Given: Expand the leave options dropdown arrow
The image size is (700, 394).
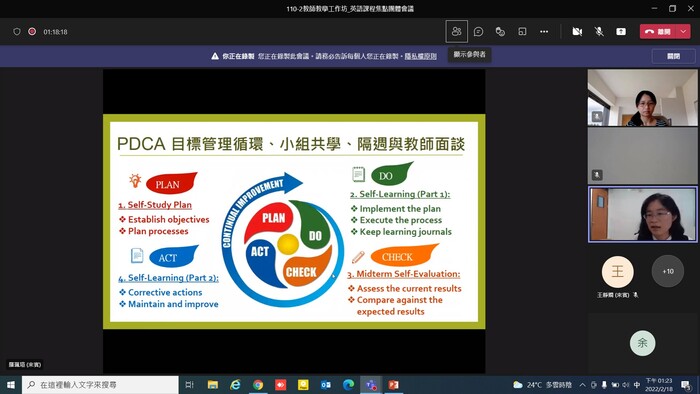Looking at the screenshot, I should (x=683, y=32).
